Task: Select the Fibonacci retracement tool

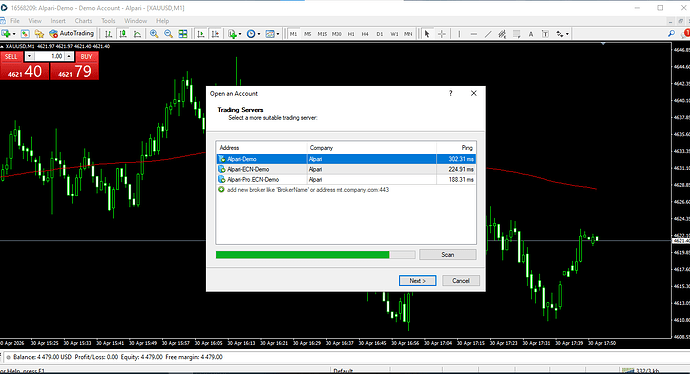Action: tap(517, 34)
